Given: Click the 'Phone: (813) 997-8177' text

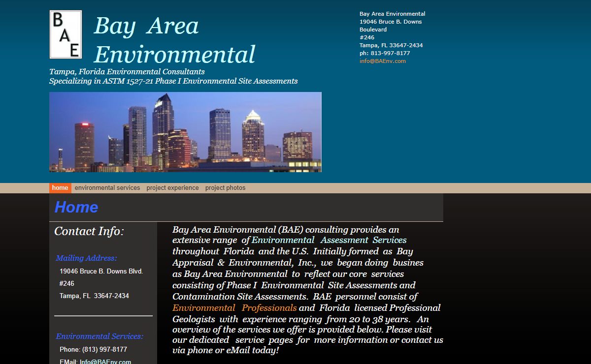Looking at the screenshot, I should tap(93, 349).
